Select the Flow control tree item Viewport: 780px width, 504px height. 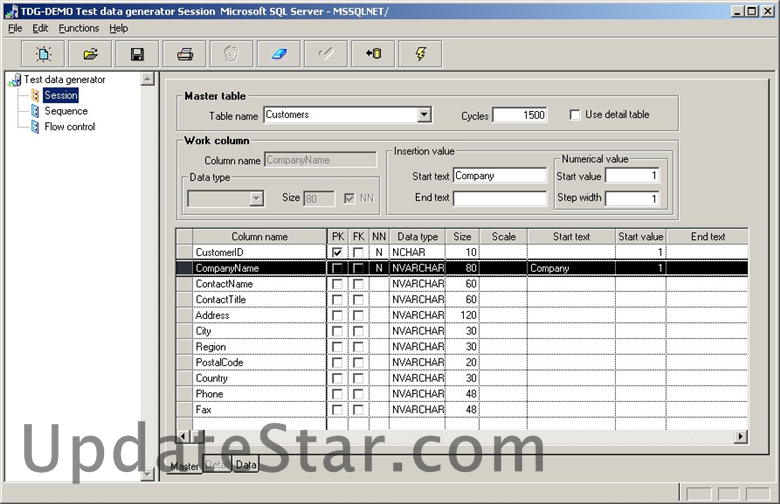click(x=70, y=127)
